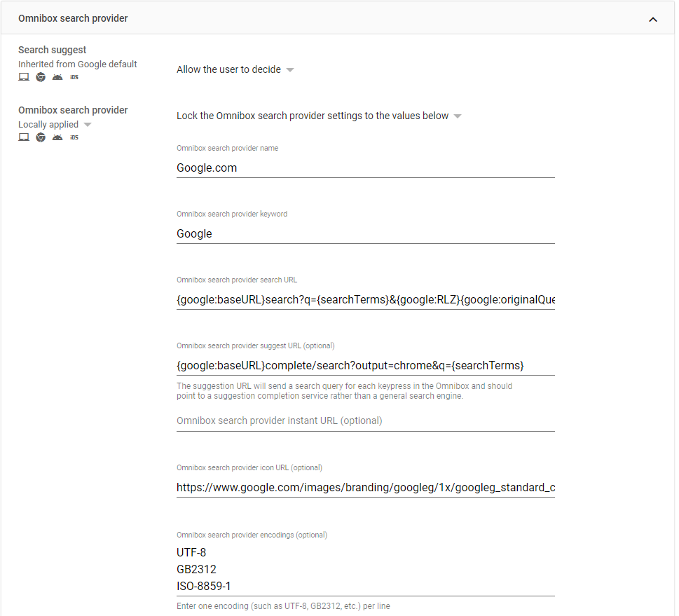Image resolution: width=679 pixels, height=616 pixels.
Task: Click the iOS icon under Search suggest
Action: tap(74, 77)
